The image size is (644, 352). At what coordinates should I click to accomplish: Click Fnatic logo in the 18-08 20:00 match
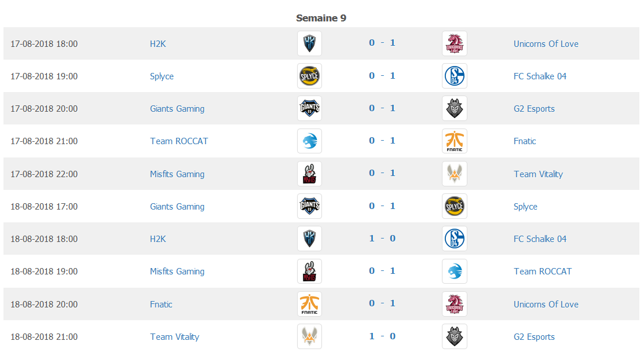[309, 304]
